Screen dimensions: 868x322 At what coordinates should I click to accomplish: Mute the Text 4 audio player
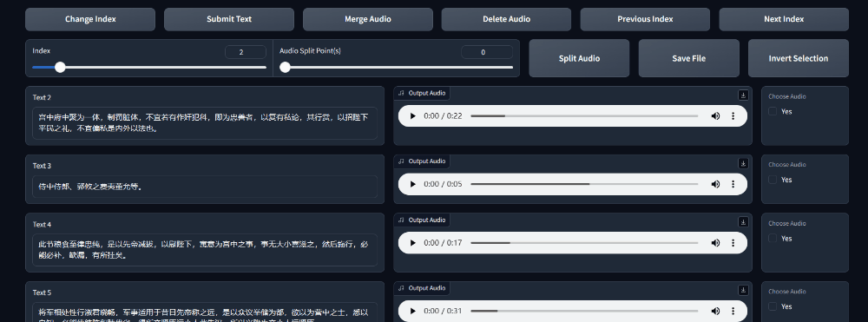click(716, 243)
